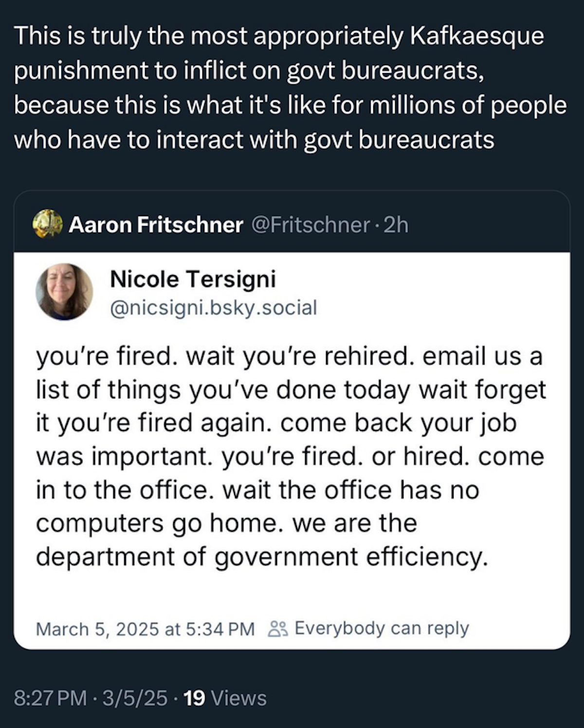584x728 pixels.
Task: Click the @nicsigni.bsky.social handle
Action: coord(214,308)
